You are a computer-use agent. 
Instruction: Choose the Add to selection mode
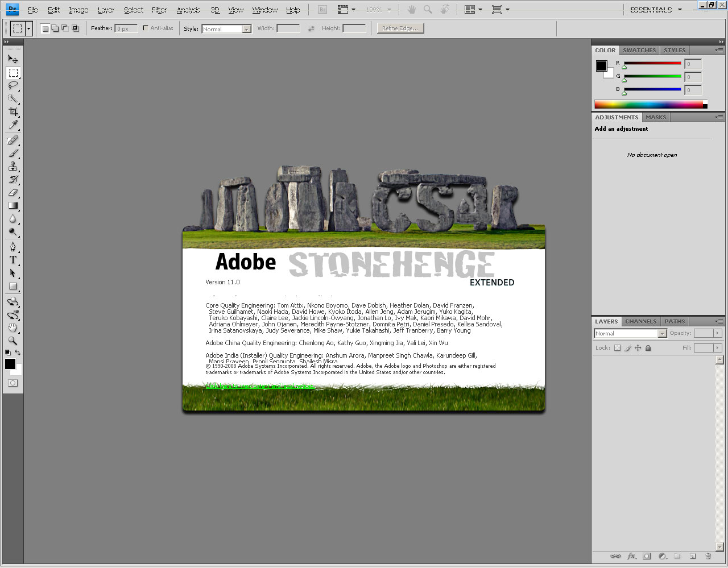55,28
